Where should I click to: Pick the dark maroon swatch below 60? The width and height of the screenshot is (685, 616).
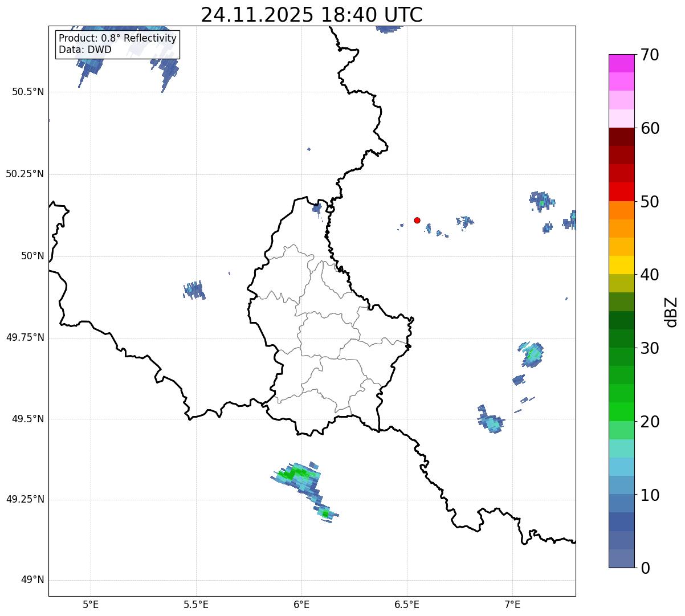[x=621, y=137]
